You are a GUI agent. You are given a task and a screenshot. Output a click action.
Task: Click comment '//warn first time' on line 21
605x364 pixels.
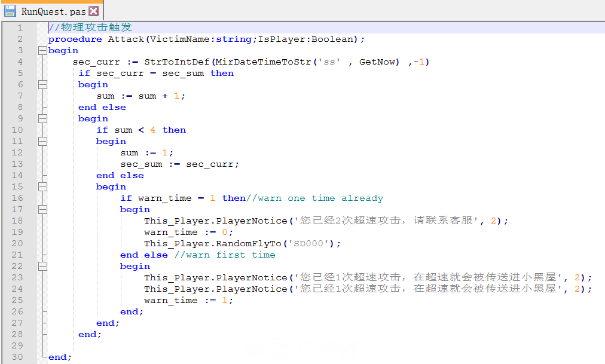(x=225, y=255)
